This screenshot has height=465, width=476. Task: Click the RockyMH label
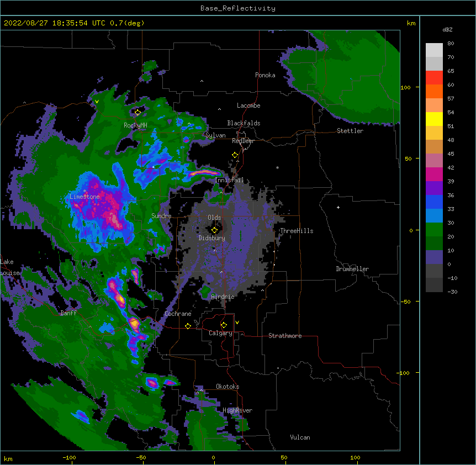[x=135, y=125]
